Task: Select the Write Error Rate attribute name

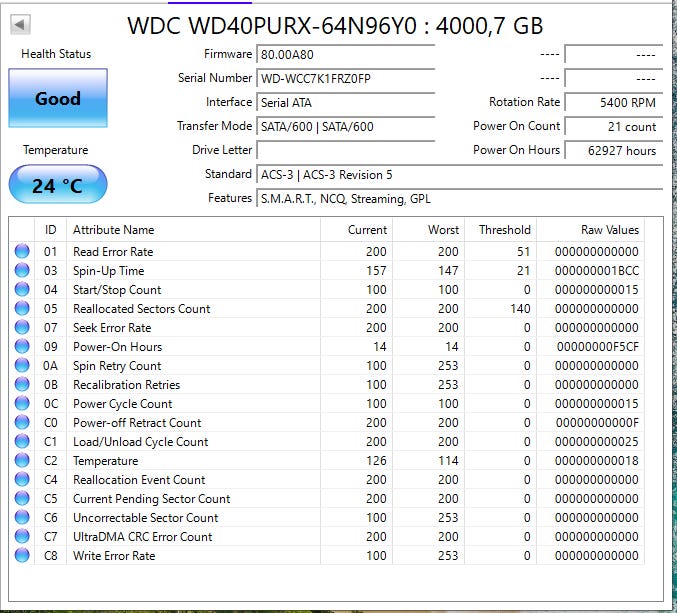Action: click(x=114, y=556)
